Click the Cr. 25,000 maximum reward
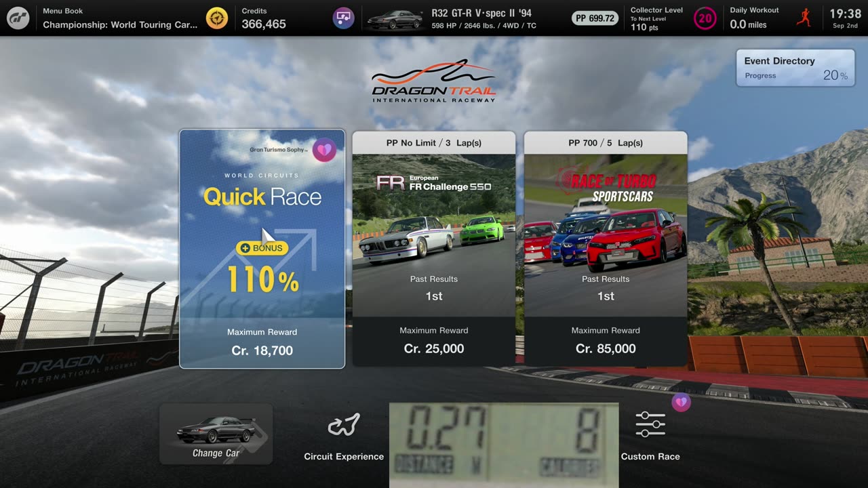The height and width of the screenshot is (488, 868). (434, 348)
